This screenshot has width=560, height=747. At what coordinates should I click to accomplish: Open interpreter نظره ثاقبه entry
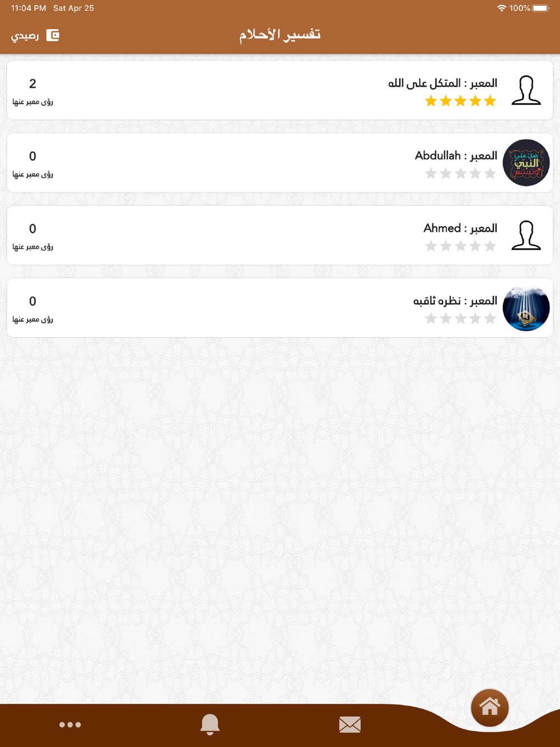pyautogui.click(x=280, y=308)
